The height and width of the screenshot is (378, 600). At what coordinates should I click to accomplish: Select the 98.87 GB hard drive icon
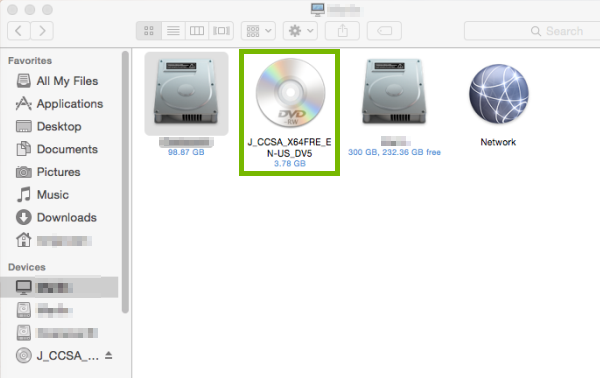[186, 93]
